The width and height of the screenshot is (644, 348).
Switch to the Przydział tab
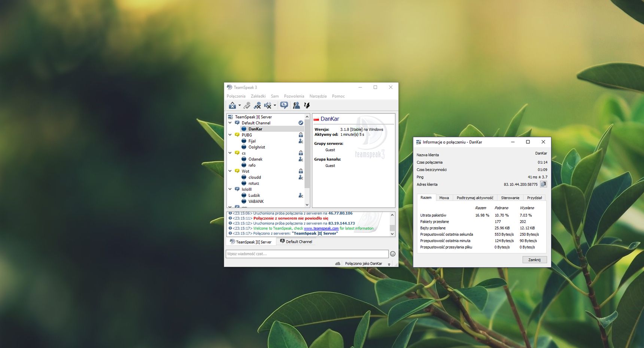(534, 198)
